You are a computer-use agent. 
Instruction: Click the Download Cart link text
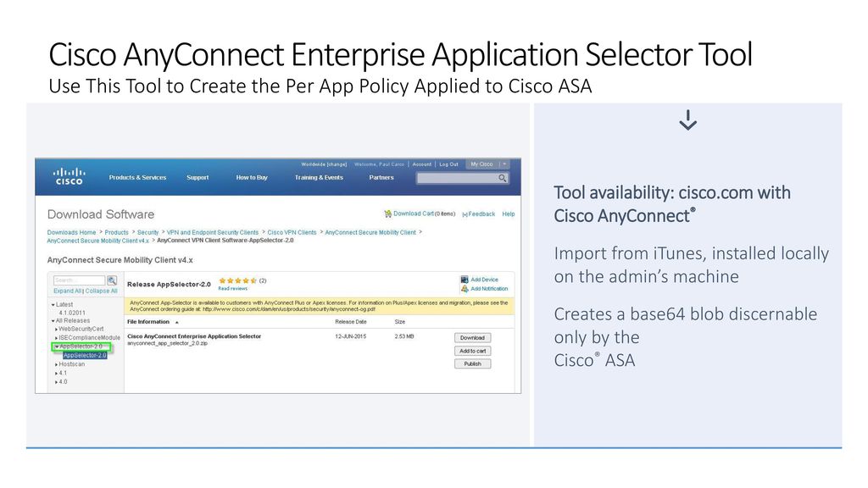coord(414,213)
